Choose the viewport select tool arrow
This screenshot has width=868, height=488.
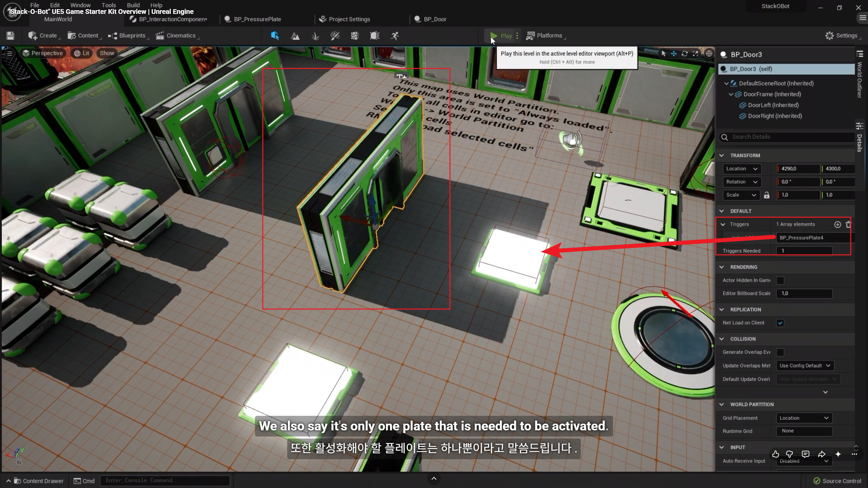point(663,54)
